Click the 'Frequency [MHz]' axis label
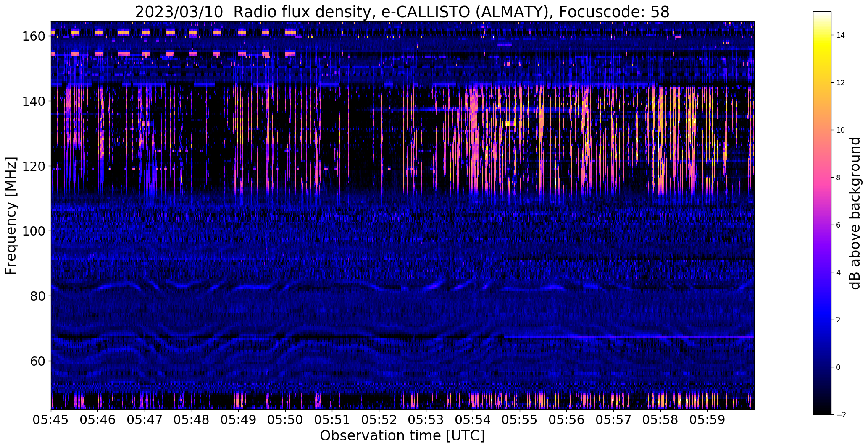This screenshot has height=448, width=868. (11, 216)
